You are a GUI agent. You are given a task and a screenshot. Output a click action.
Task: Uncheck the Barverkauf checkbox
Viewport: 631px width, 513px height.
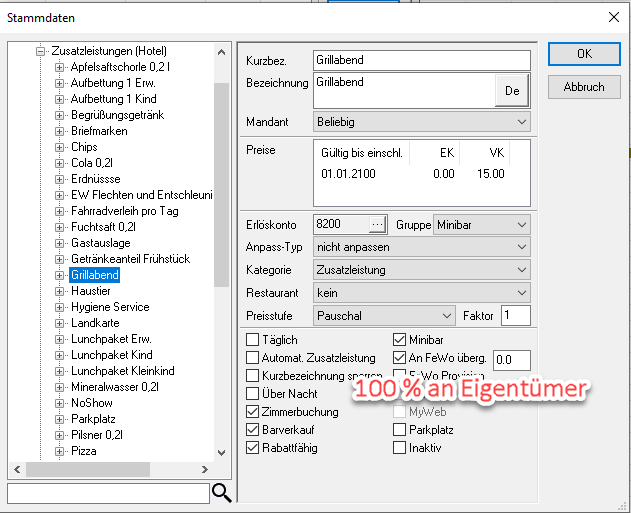pyautogui.click(x=252, y=430)
